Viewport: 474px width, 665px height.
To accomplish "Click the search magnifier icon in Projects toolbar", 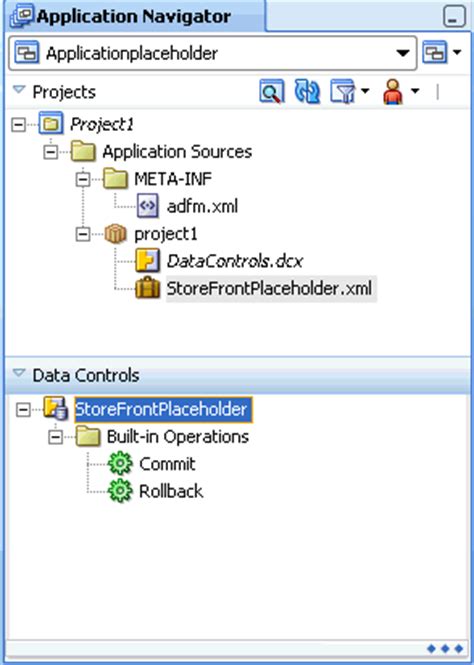I will point(271,91).
